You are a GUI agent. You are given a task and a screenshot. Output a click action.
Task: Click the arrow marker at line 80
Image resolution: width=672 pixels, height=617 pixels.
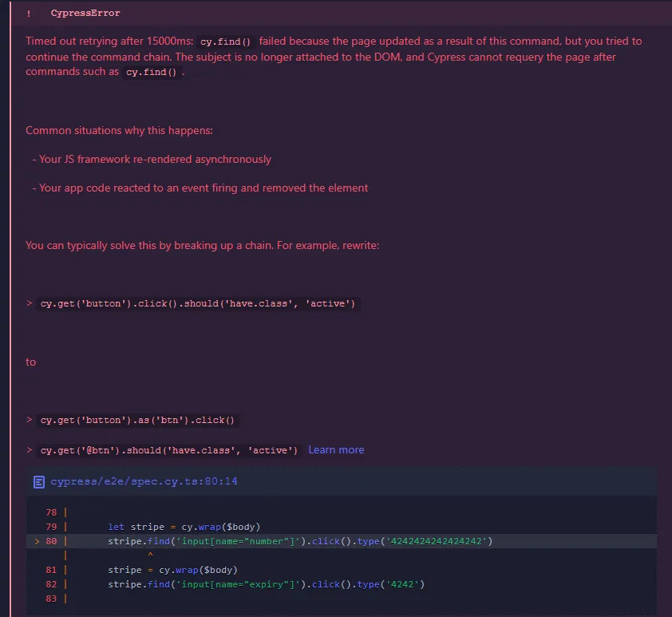click(x=38, y=541)
